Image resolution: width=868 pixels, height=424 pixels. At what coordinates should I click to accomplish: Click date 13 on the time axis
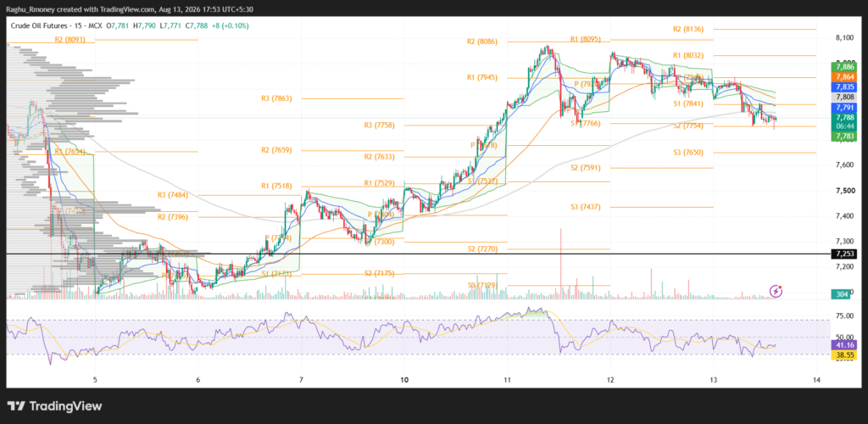click(713, 379)
